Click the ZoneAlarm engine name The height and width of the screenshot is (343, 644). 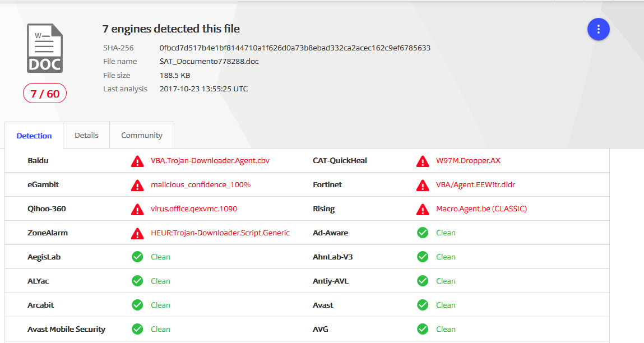point(48,233)
